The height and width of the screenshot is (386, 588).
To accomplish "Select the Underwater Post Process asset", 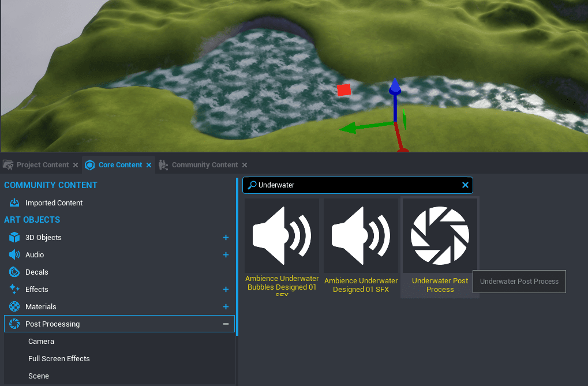I will (439, 235).
